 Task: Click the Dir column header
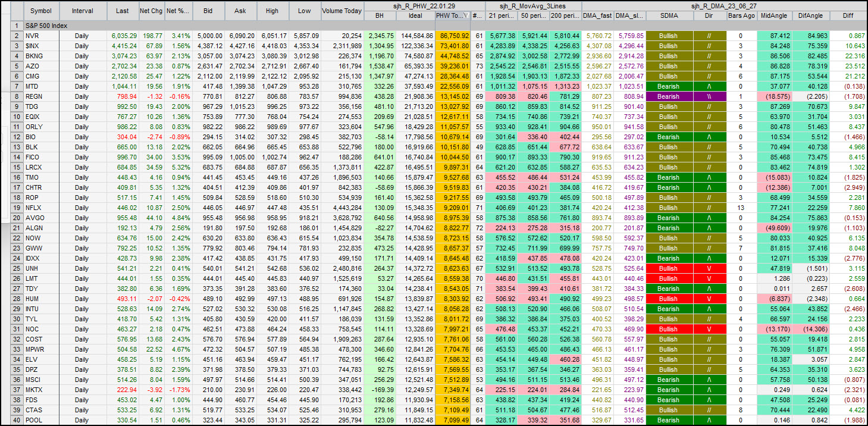pyautogui.click(x=709, y=15)
